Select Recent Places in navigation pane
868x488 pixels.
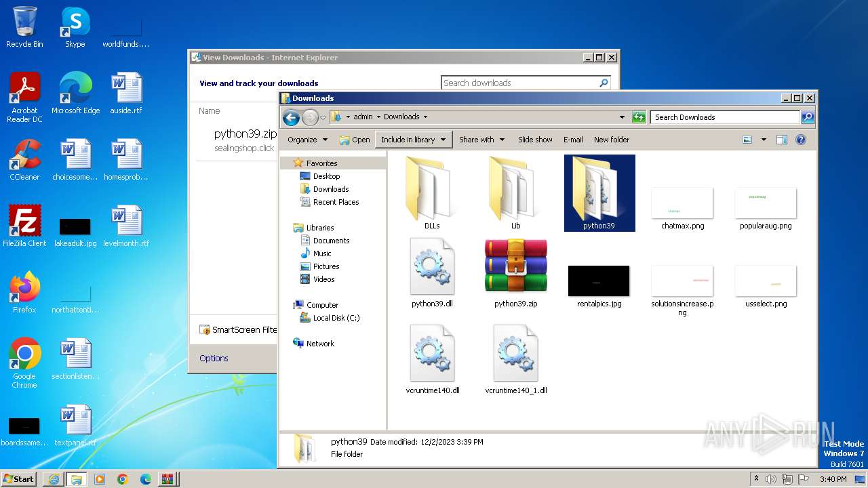coord(336,202)
